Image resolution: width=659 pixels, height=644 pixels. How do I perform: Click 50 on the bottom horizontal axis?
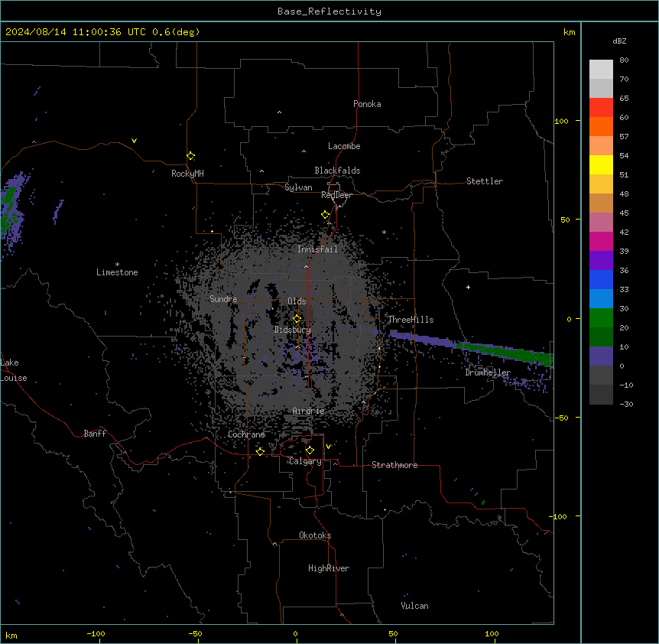point(393,633)
